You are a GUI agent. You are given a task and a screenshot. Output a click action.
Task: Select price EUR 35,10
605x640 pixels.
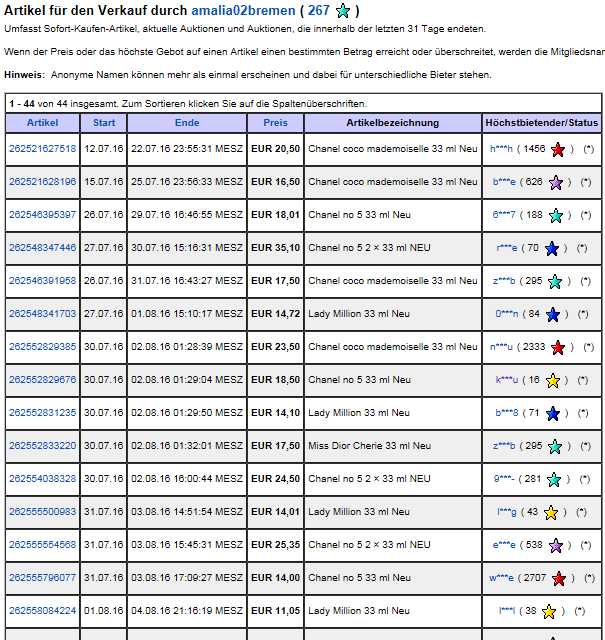pos(276,248)
